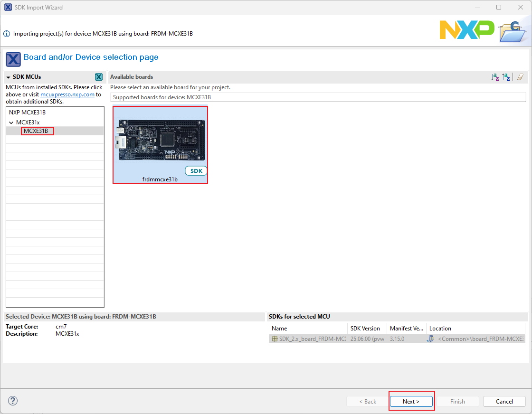Click the Location column header
This screenshot has height=414, width=532.
tap(440, 329)
